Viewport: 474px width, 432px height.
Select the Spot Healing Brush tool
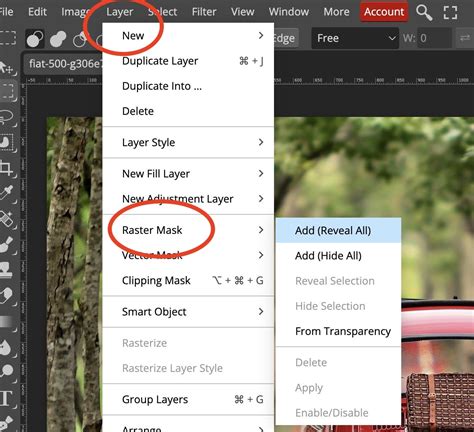(7, 218)
